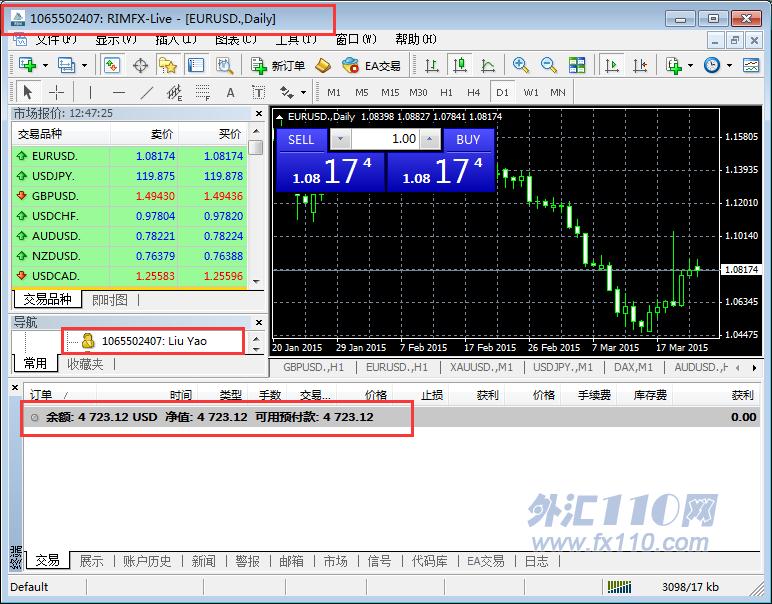The width and height of the screenshot is (772, 604).
Task: Switch chart to line chart icon
Action: (x=488, y=65)
